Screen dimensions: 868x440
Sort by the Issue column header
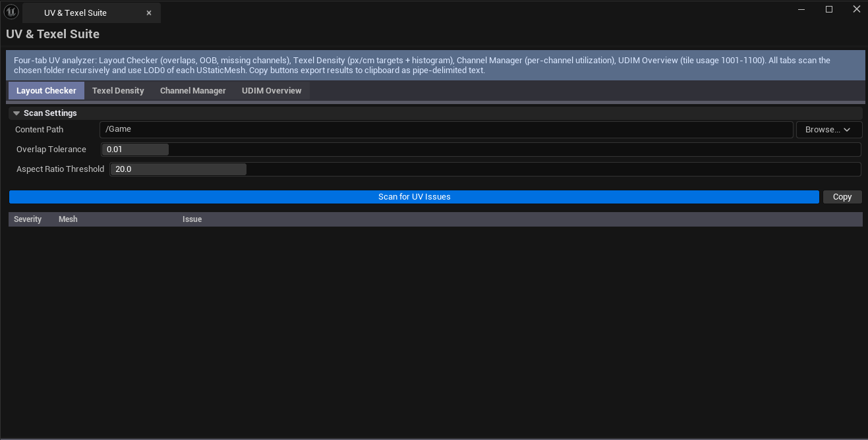click(x=192, y=219)
